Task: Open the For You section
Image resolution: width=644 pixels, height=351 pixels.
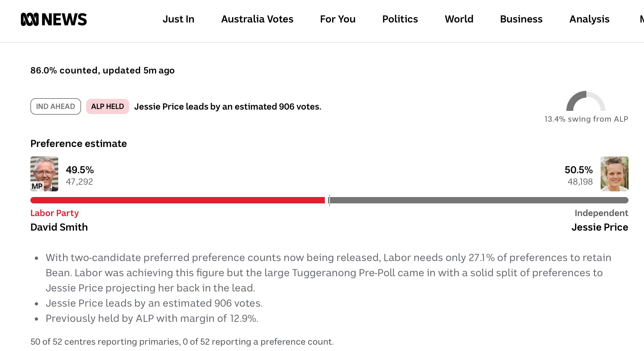Action: 338,19
